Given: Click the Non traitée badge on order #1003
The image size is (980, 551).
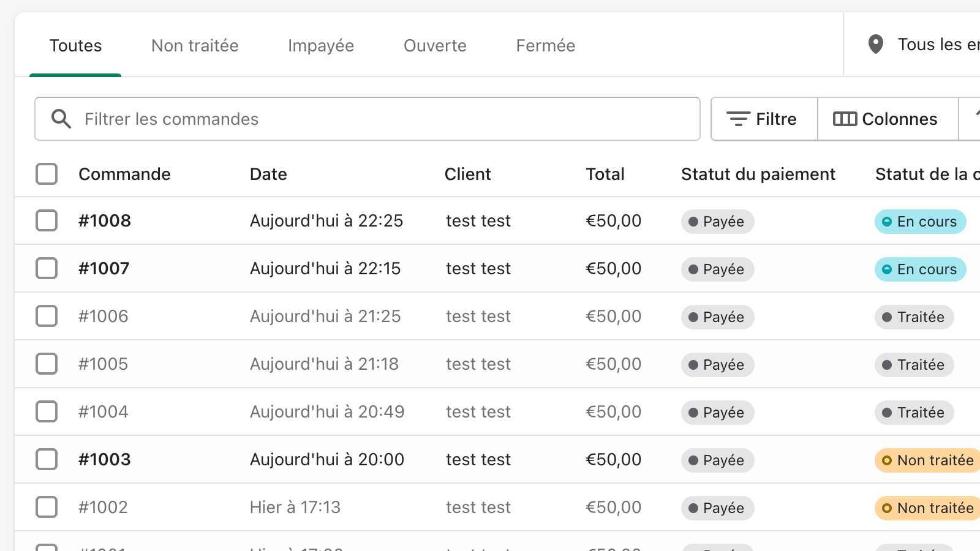Looking at the screenshot, I should (x=927, y=460).
